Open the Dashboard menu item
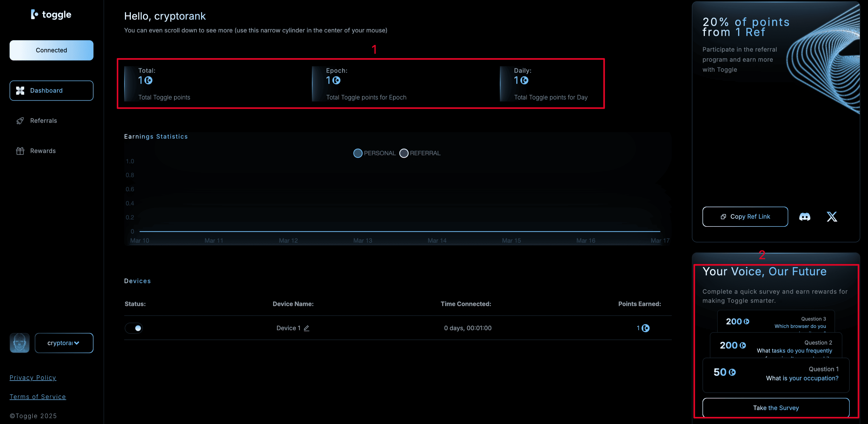 tap(51, 91)
